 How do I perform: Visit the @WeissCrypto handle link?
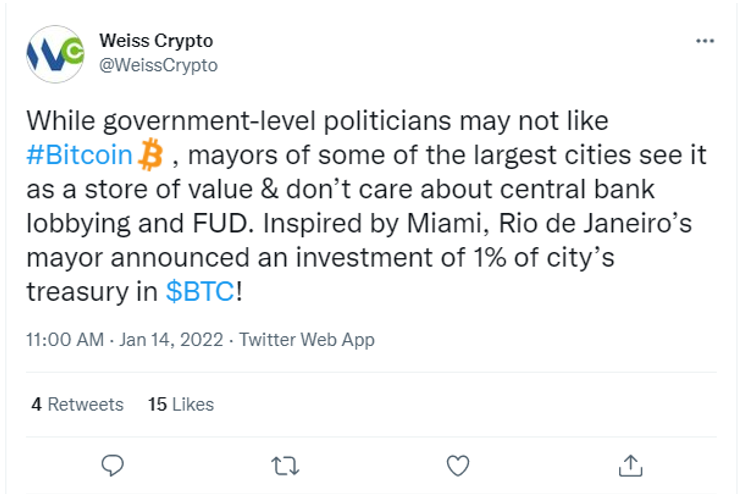coord(159,65)
